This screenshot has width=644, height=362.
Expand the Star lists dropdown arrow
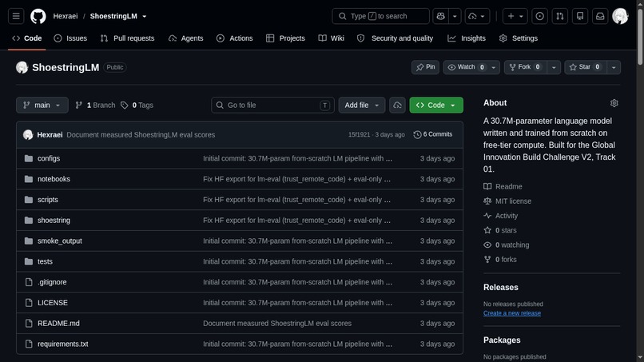tap(614, 67)
